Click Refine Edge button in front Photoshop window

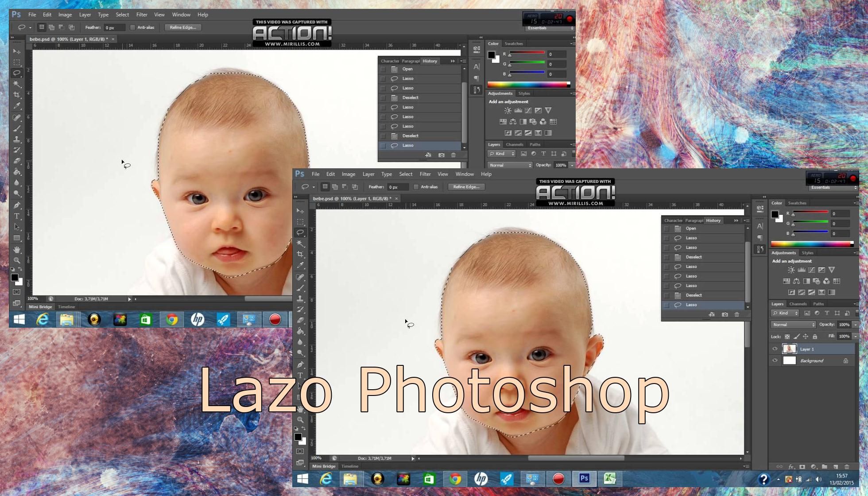pos(466,187)
